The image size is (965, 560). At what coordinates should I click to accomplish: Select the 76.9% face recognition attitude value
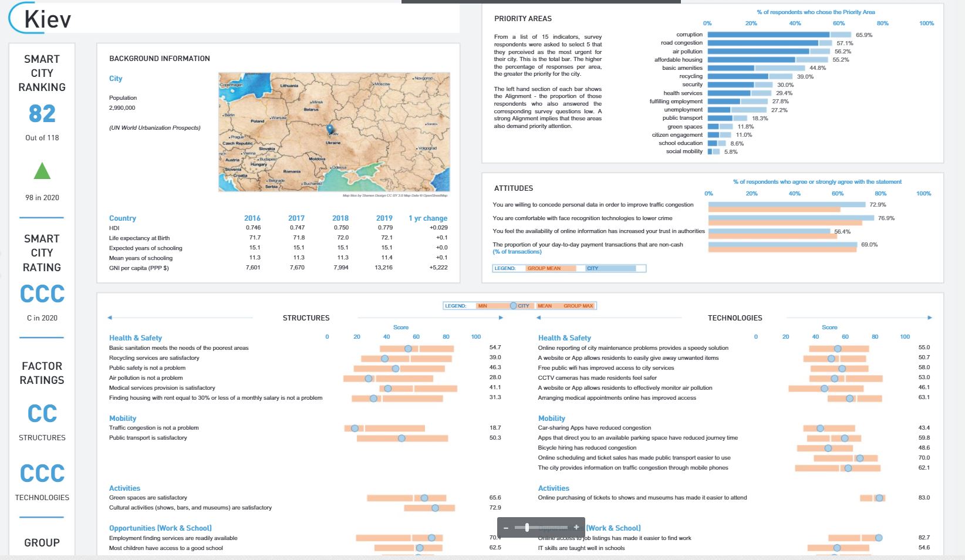pos(886,218)
